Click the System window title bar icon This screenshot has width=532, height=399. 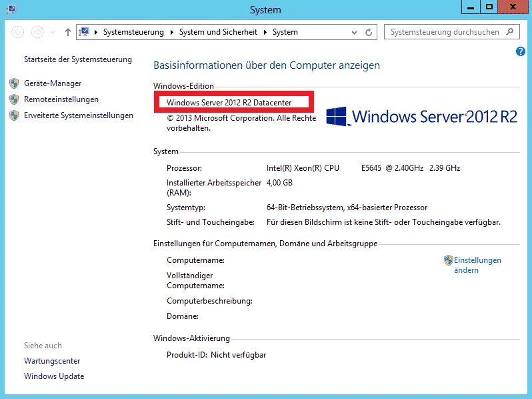point(11,9)
